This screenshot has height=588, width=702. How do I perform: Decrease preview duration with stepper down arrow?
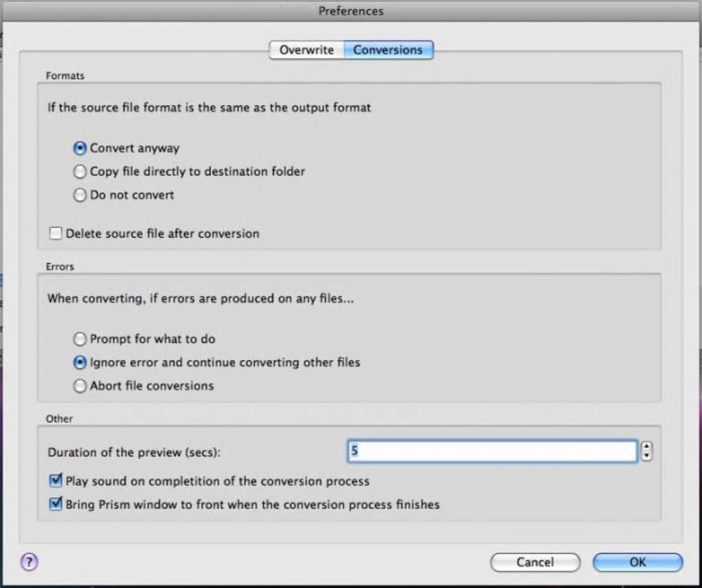coord(646,456)
